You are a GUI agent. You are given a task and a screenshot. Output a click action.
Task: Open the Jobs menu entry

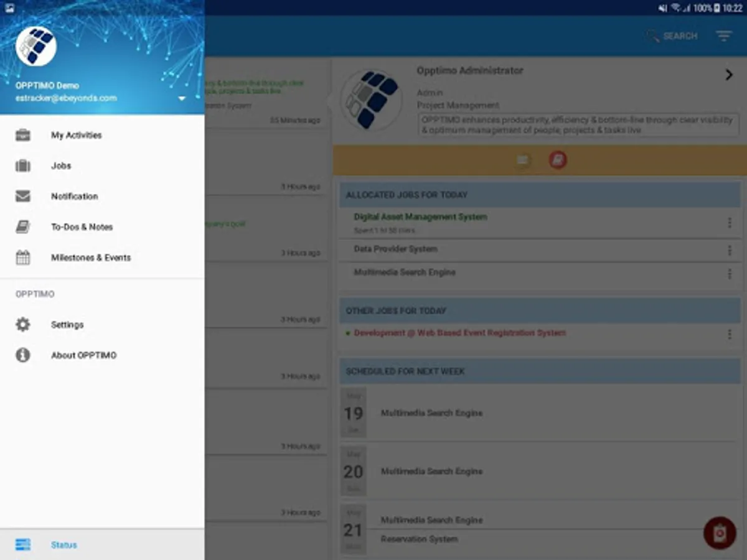(102, 166)
